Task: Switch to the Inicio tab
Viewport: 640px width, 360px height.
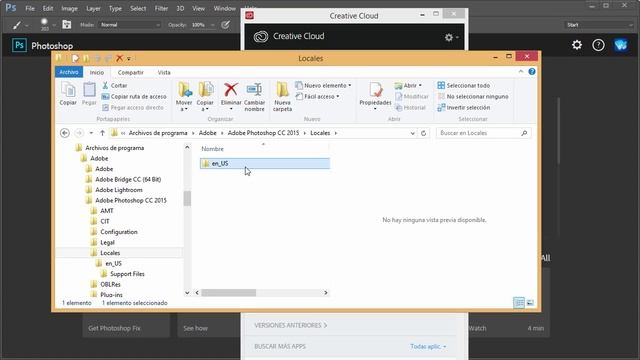Action: click(97, 72)
